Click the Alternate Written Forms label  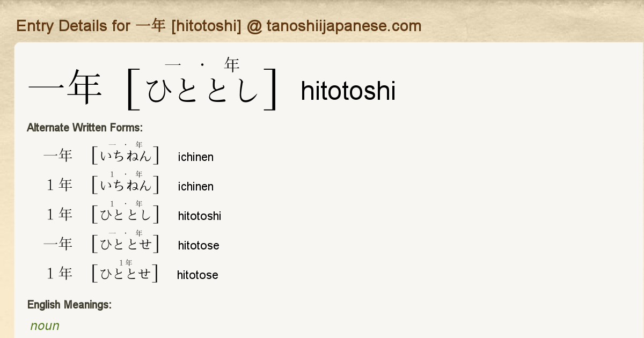[x=84, y=128]
